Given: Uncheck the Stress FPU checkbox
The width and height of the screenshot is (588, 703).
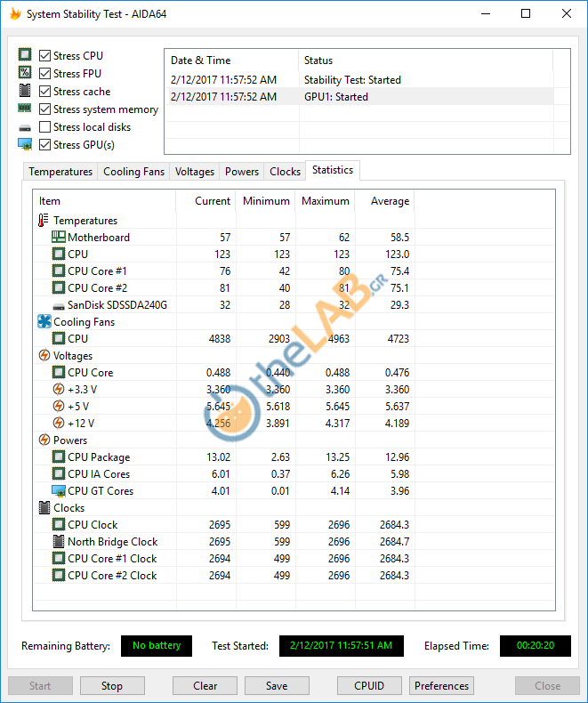Looking at the screenshot, I should [x=44, y=73].
